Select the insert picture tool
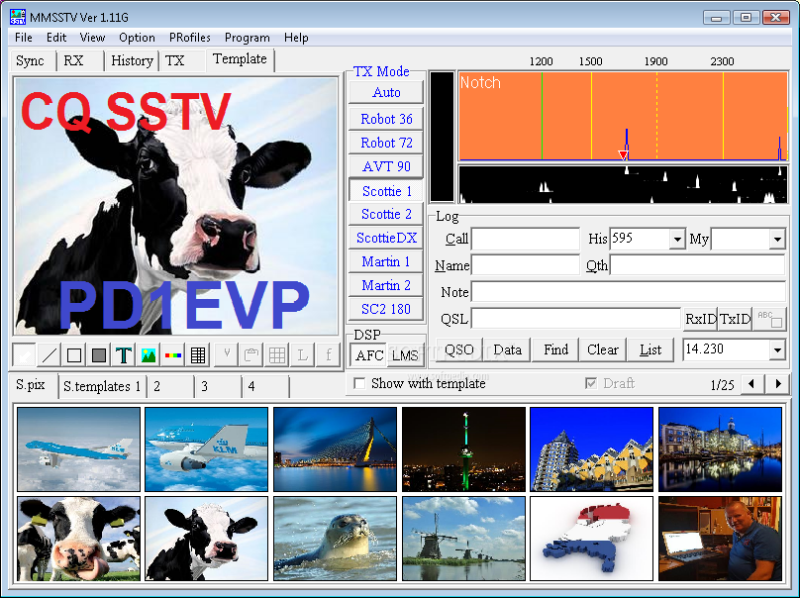Image resolution: width=800 pixels, height=598 pixels. click(148, 355)
